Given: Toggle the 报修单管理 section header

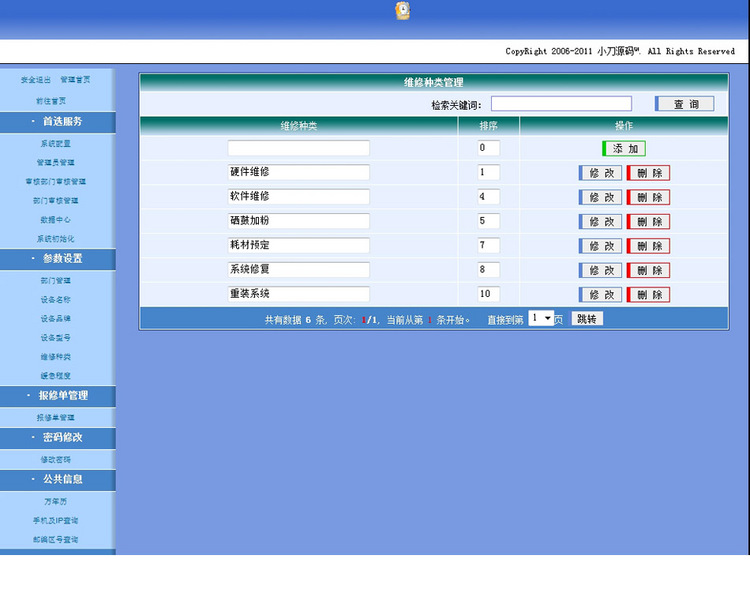Looking at the screenshot, I should click(x=57, y=396).
